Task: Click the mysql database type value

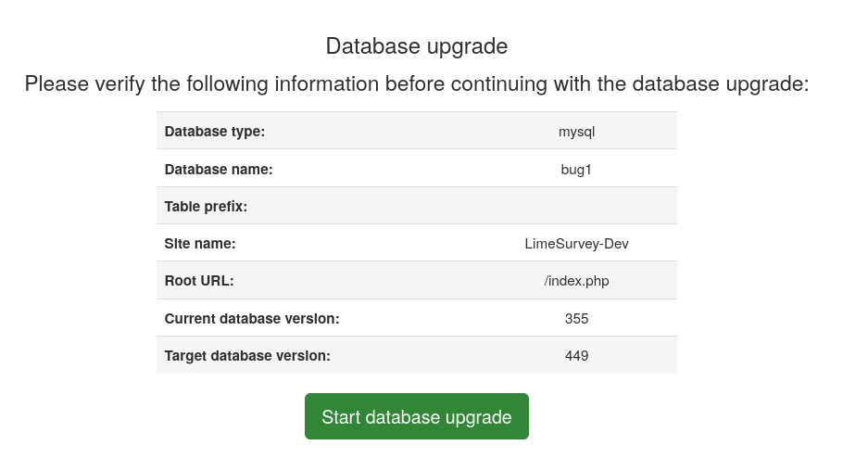Action: (x=576, y=132)
